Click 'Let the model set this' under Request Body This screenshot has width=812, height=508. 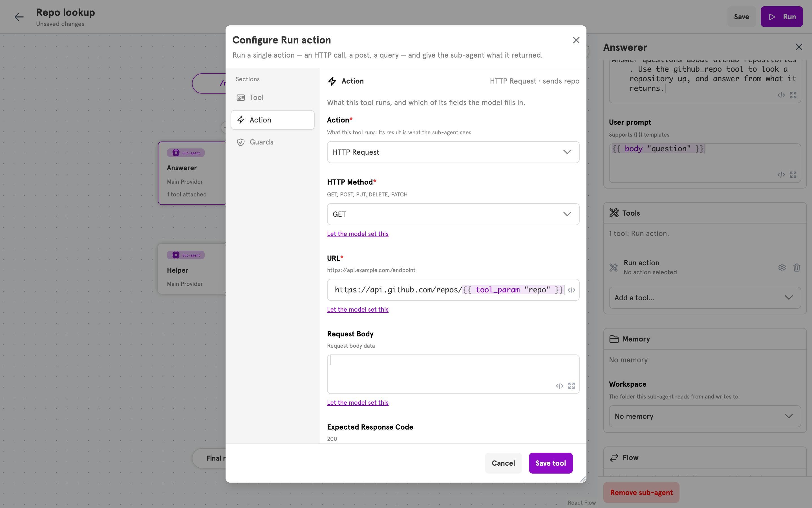tap(358, 402)
